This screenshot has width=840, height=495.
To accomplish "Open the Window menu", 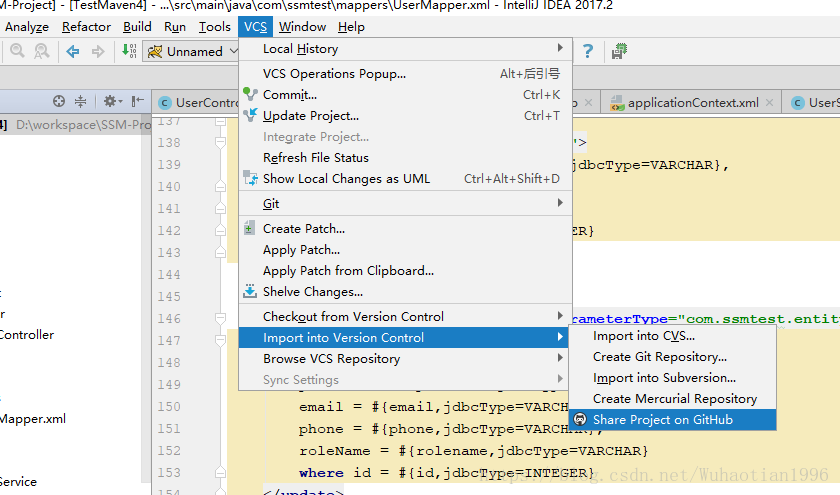I will click(302, 27).
